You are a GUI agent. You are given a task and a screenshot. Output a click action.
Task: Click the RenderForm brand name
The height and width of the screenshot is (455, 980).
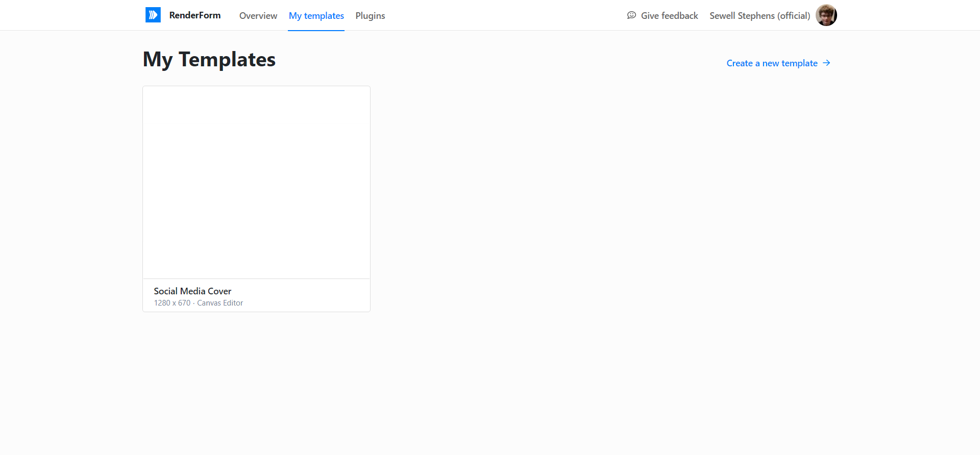(195, 15)
